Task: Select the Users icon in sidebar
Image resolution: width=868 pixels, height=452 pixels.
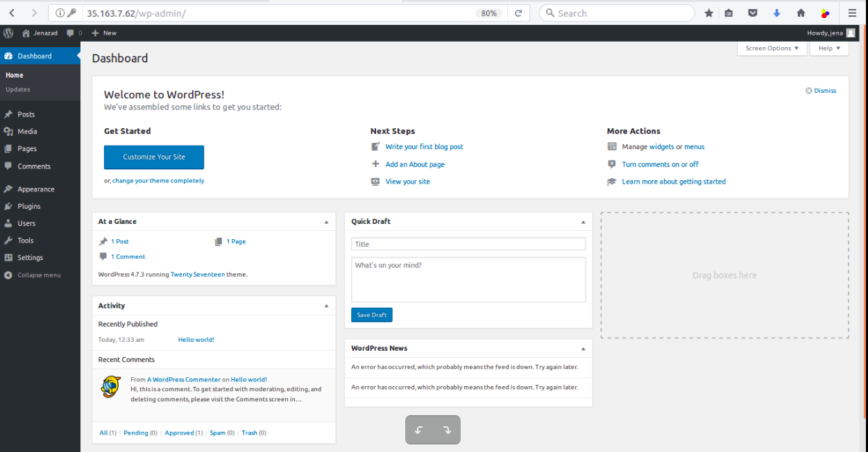Action: tap(10, 223)
